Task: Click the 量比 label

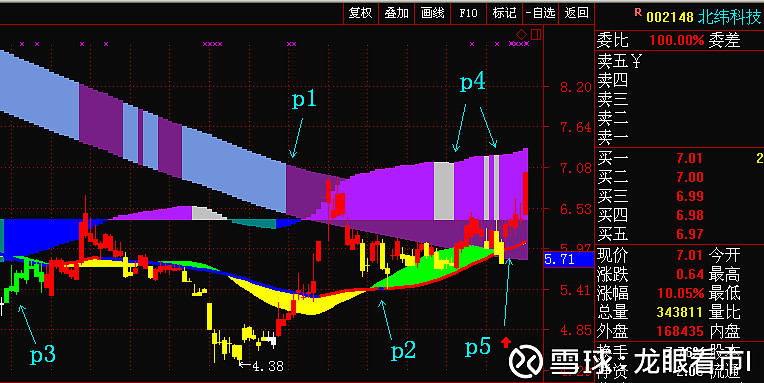Action: point(725,312)
